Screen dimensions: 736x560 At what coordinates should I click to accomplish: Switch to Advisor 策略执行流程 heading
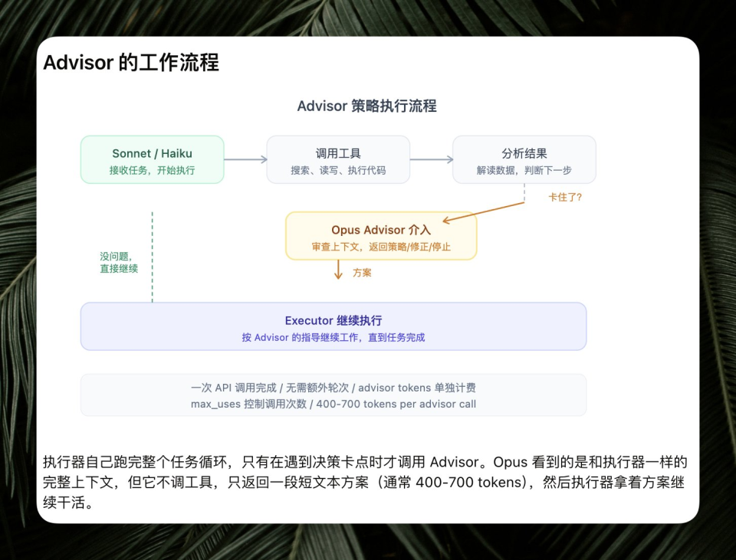[368, 106]
